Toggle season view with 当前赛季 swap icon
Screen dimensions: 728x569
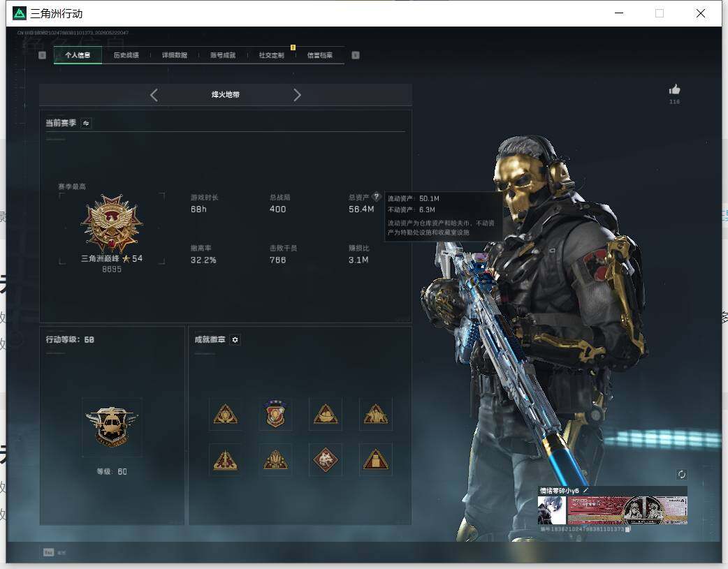click(x=86, y=123)
